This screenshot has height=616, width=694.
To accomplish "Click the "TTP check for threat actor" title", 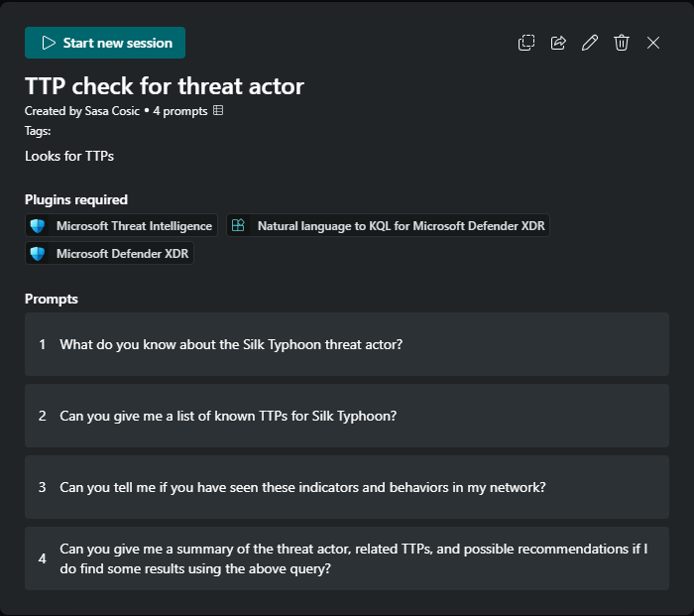I will click(x=165, y=86).
